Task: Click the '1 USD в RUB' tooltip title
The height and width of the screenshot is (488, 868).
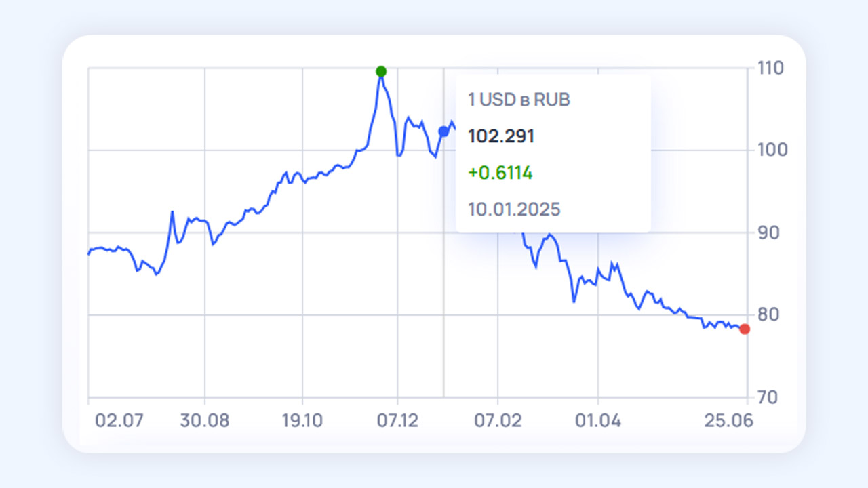Action: pyautogui.click(x=519, y=100)
